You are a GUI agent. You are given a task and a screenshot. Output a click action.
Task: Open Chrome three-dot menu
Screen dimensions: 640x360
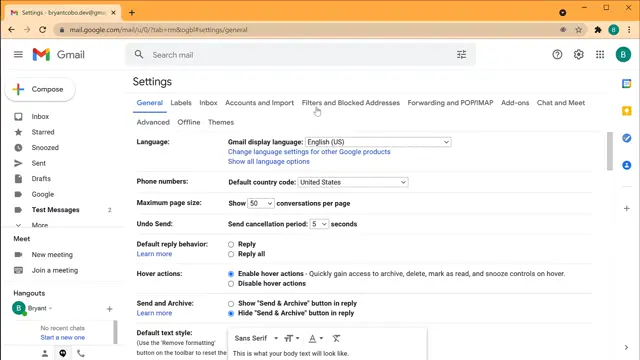(x=629, y=30)
